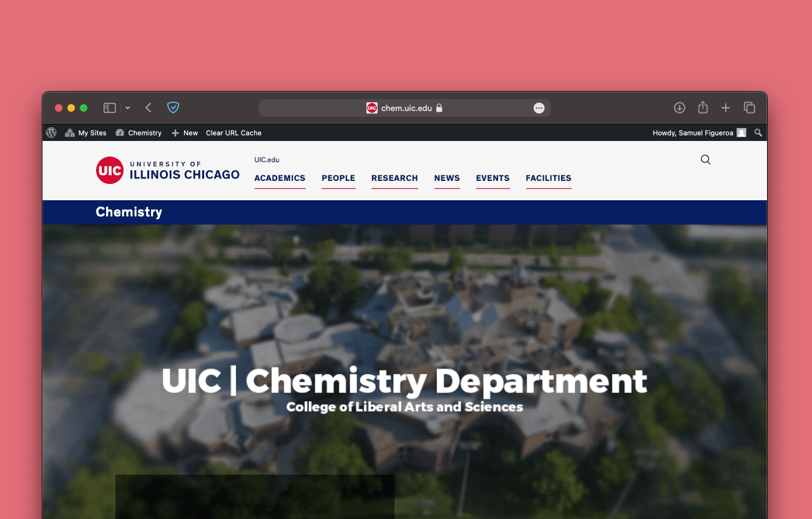Show the tab overview icon
812x519 pixels.
pyautogui.click(x=750, y=108)
